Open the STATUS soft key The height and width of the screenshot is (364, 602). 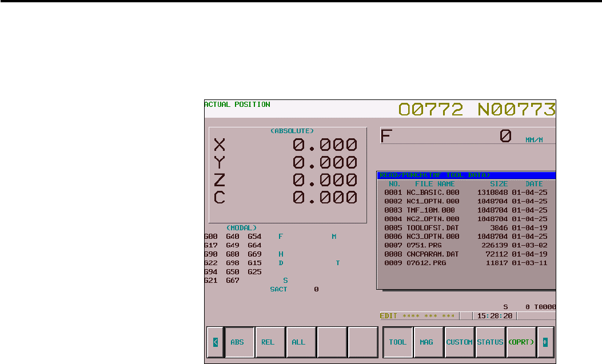491,342
